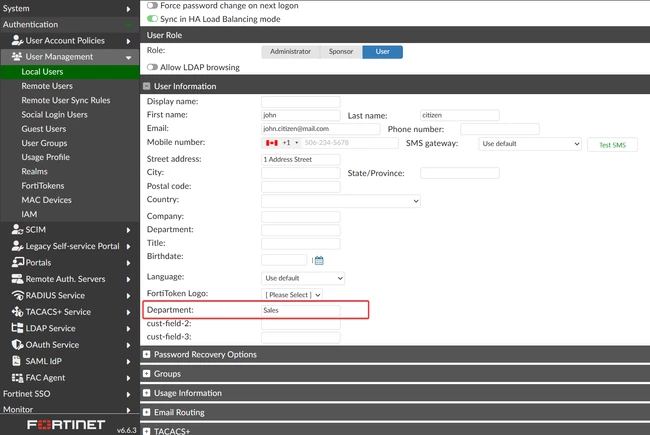The height and width of the screenshot is (435, 650).
Task: Select the FortiTokens menu item
Action: 43,186
